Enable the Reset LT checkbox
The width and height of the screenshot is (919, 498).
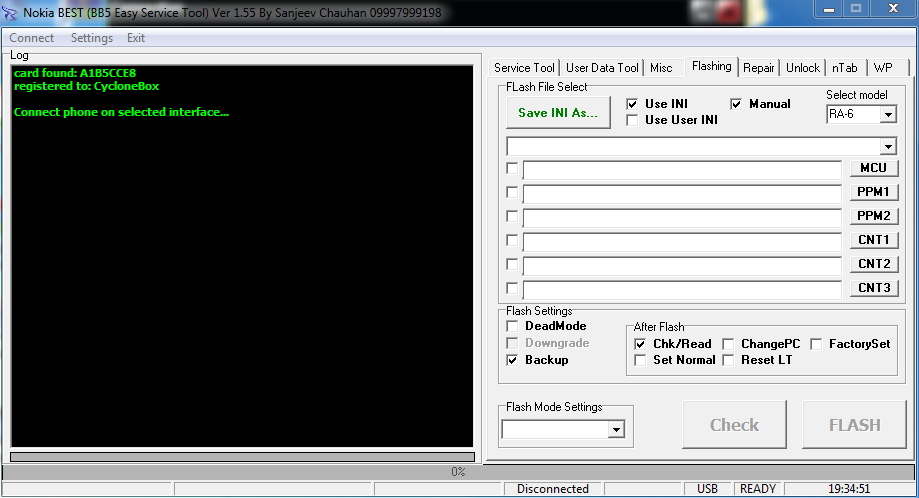click(x=728, y=360)
